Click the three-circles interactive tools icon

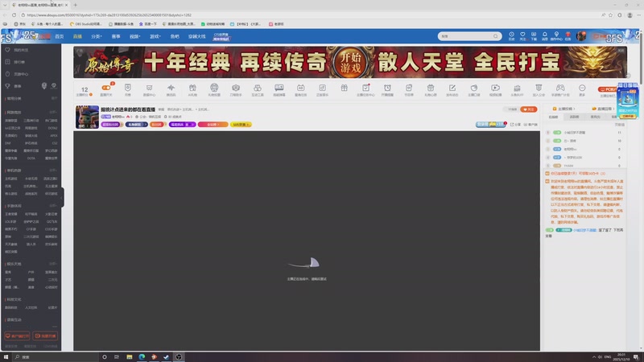coord(258,88)
